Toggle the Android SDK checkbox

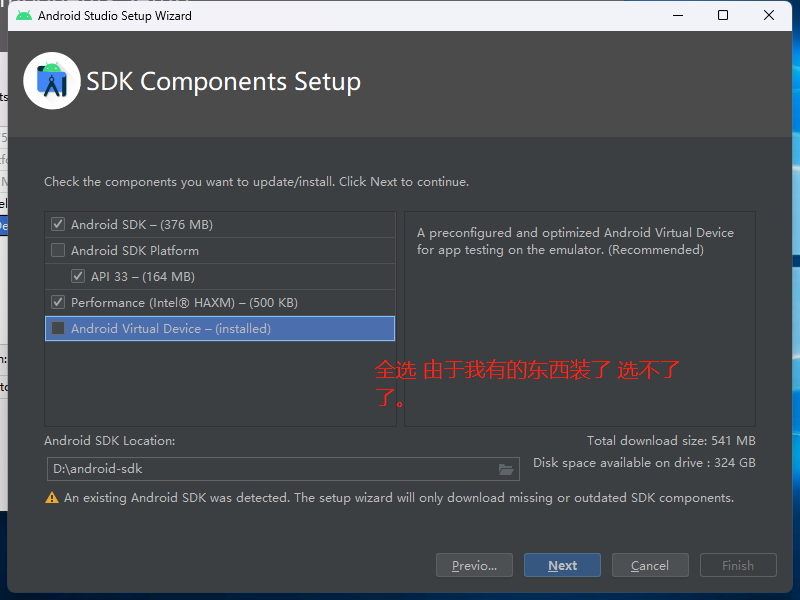coord(58,225)
